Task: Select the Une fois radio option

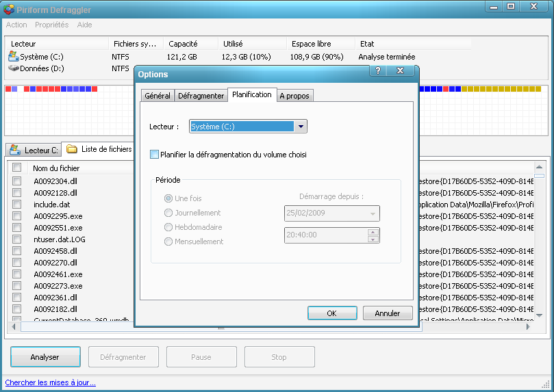Action: (168, 198)
